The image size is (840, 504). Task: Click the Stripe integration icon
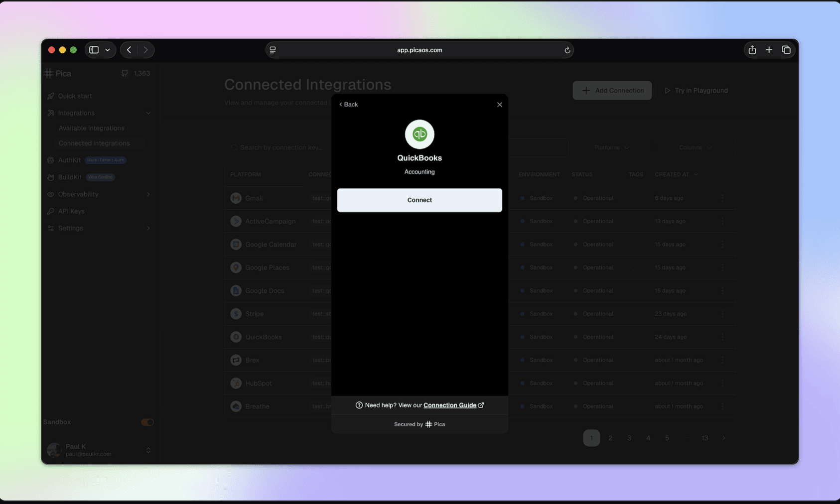coord(236,314)
